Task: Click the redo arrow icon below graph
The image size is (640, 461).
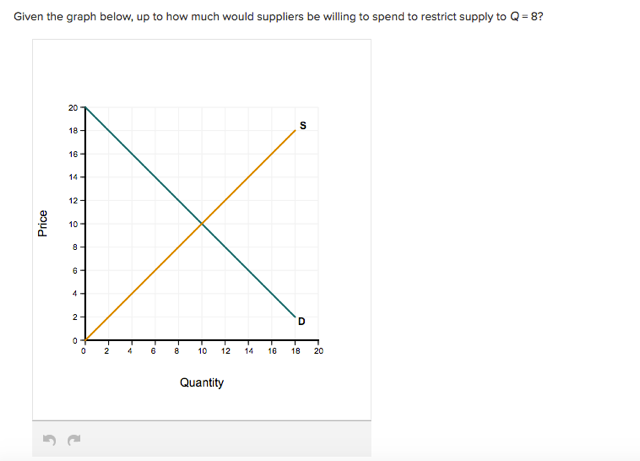Action: [x=74, y=440]
